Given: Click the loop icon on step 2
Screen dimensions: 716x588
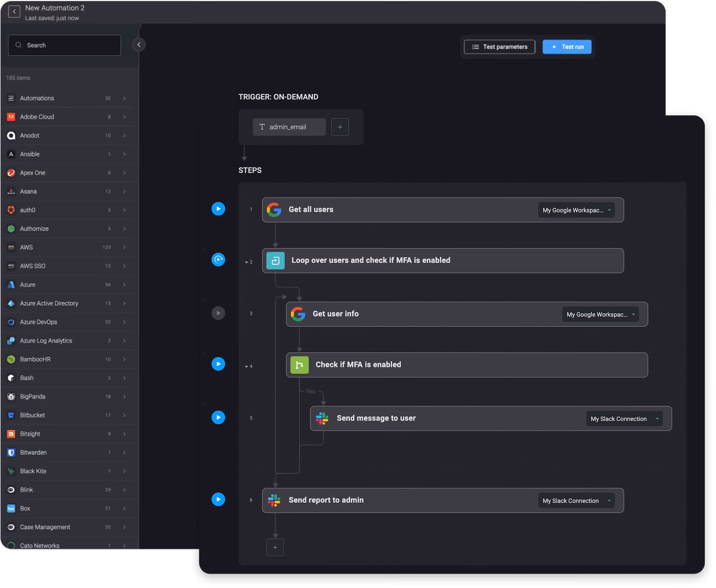Looking at the screenshot, I should (275, 260).
